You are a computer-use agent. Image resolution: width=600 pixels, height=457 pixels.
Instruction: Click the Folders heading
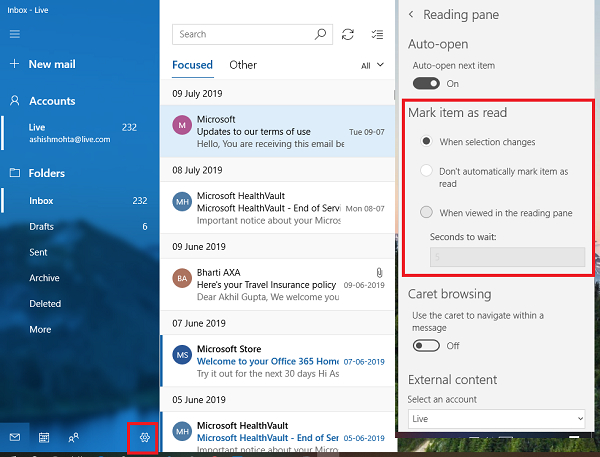point(47,173)
